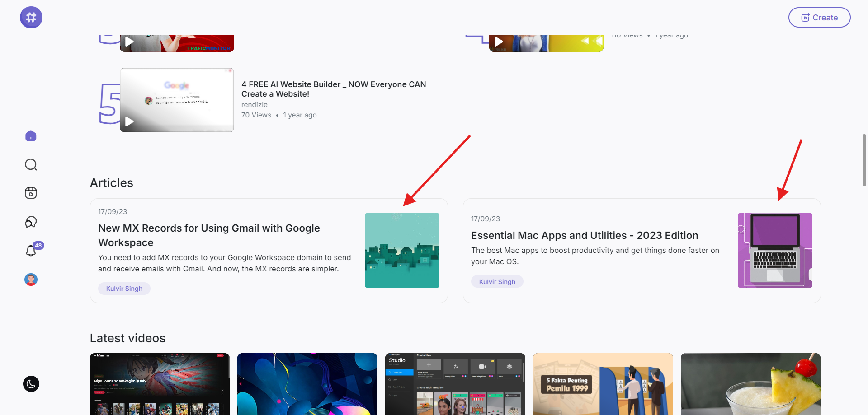Open article 'New MX Records for Using Gmail'
This screenshot has width=868, height=415.
[x=209, y=235]
